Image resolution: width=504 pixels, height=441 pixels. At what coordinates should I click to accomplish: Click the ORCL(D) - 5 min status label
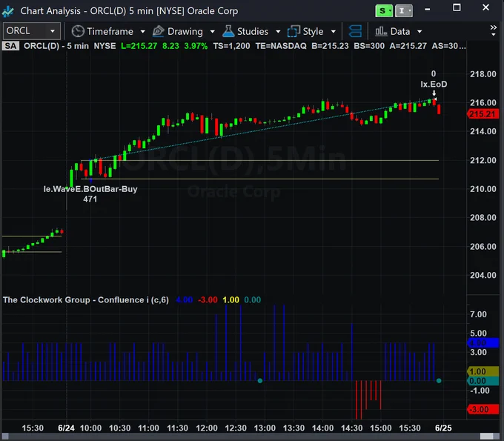[56, 46]
